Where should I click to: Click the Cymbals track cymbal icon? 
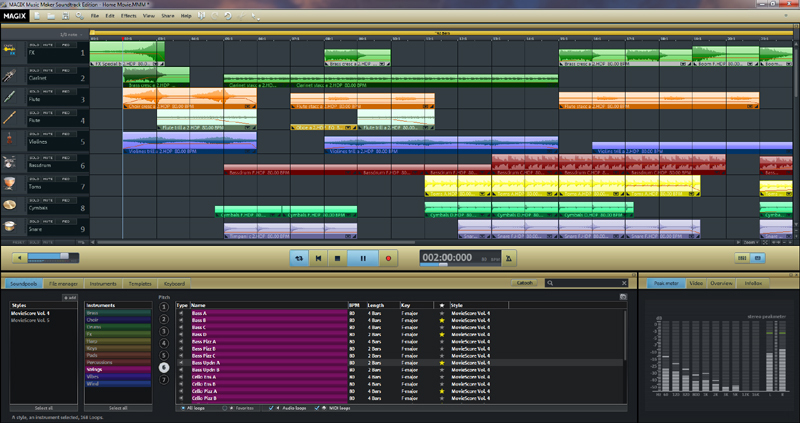click(x=9, y=206)
